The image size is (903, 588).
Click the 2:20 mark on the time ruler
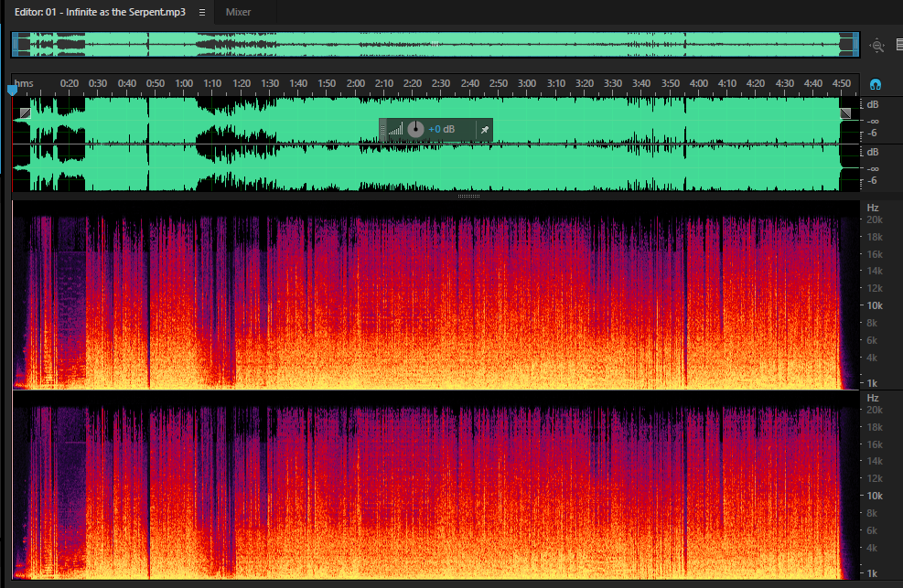click(413, 83)
